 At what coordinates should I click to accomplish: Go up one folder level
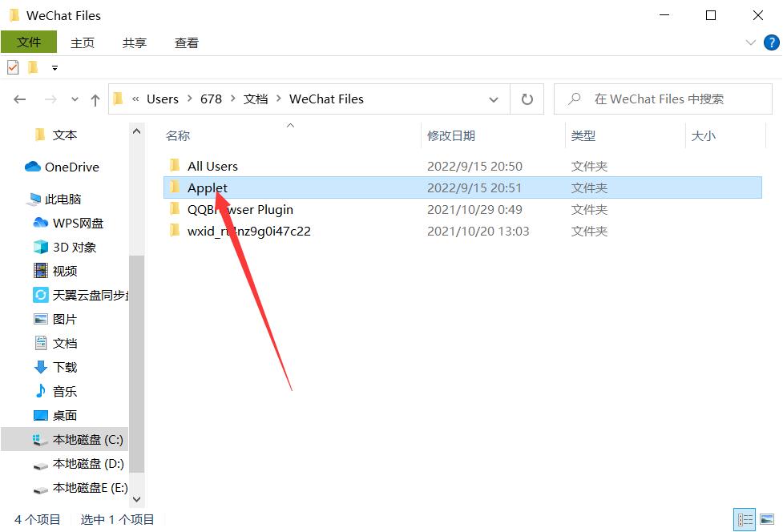[x=95, y=100]
